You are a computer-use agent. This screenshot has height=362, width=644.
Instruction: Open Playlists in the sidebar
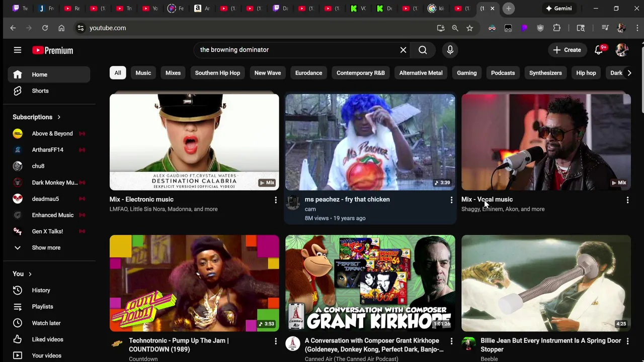point(49,307)
